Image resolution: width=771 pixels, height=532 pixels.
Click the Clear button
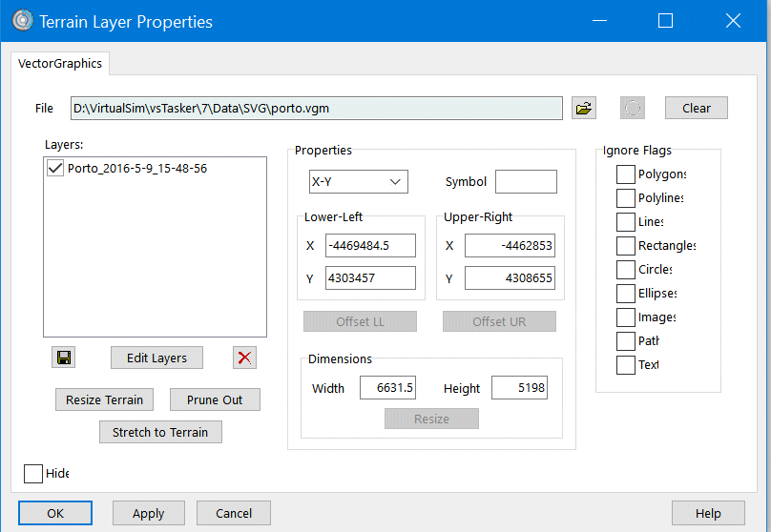(696, 108)
